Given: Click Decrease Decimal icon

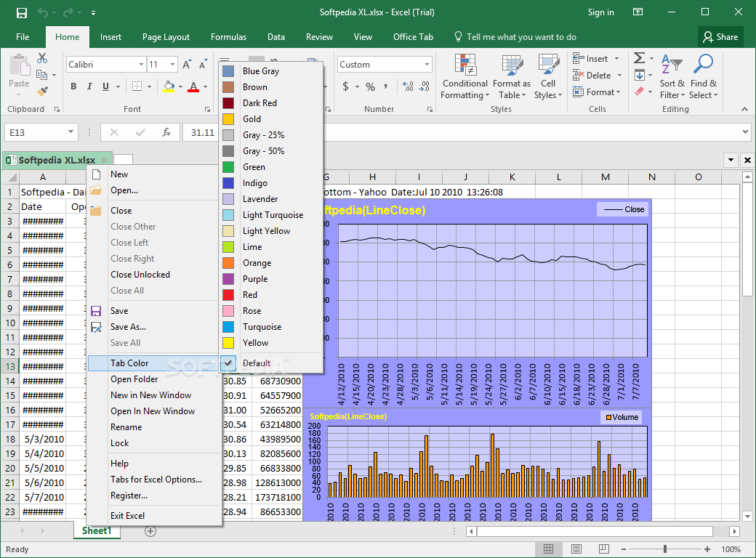Looking at the screenshot, I should click(425, 86).
